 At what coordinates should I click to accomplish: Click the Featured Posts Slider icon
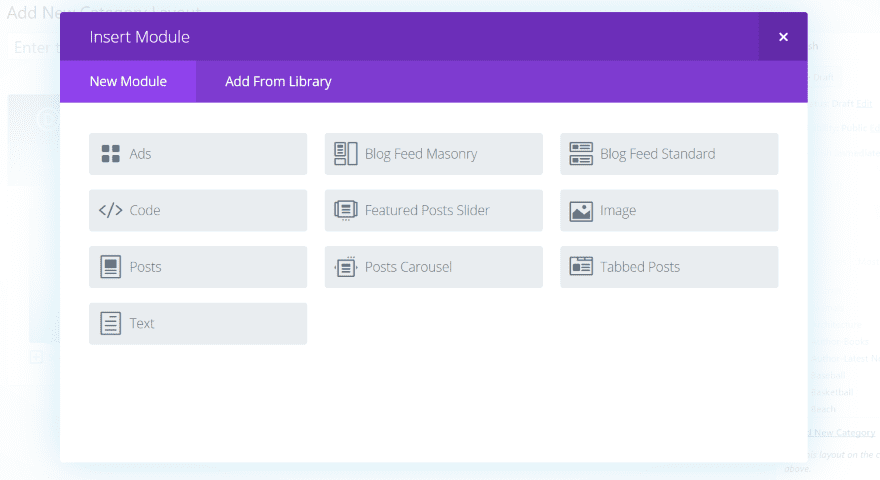(346, 210)
